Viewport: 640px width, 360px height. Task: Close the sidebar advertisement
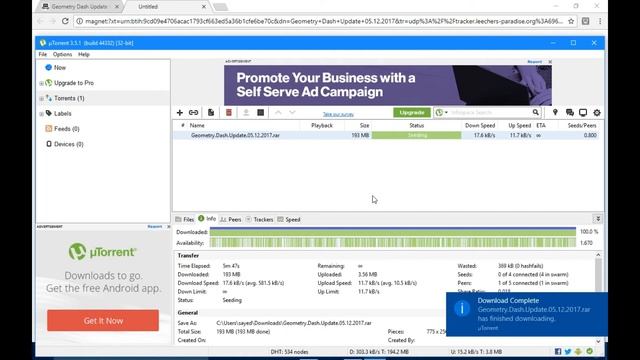[169, 227]
